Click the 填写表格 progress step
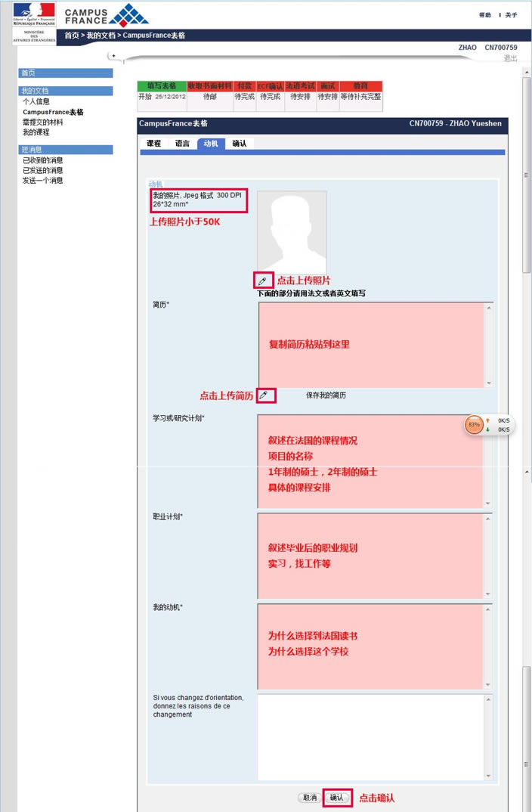The width and height of the screenshot is (532, 812). [162, 86]
